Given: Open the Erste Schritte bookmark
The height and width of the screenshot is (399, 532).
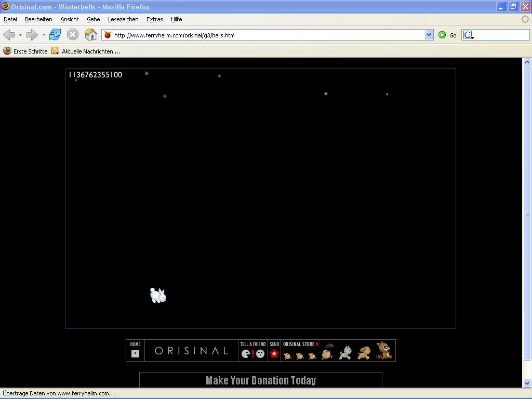Looking at the screenshot, I should point(25,51).
